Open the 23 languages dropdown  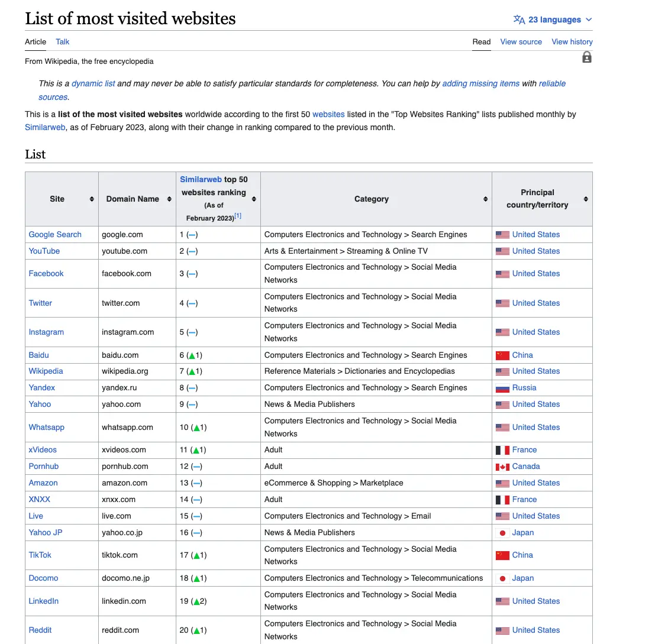(x=553, y=20)
